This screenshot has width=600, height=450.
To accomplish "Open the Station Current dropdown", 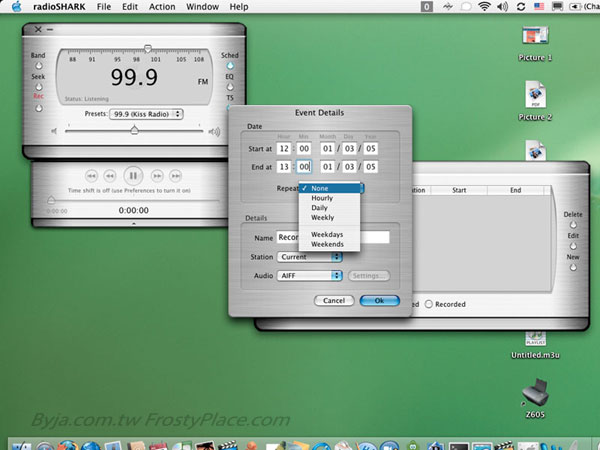I will click(x=309, y=257).
